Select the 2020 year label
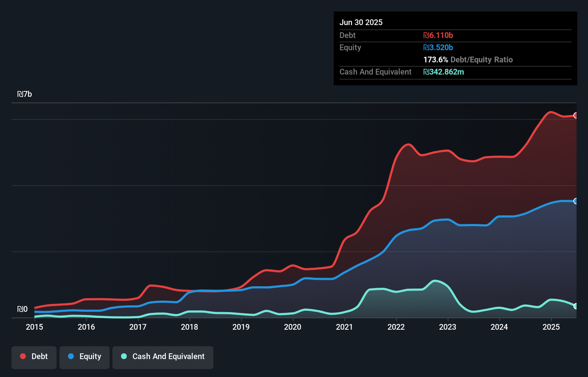Viewport: 588px width, 377px height. point(293,327)
